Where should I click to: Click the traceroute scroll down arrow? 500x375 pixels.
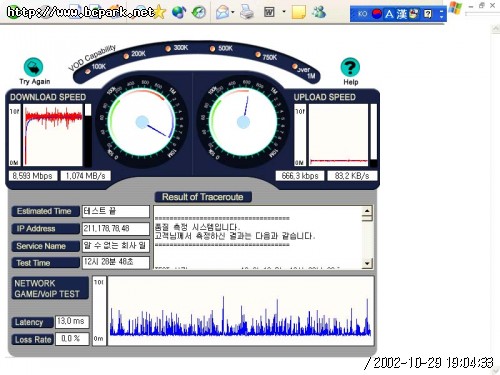[367, 263]
